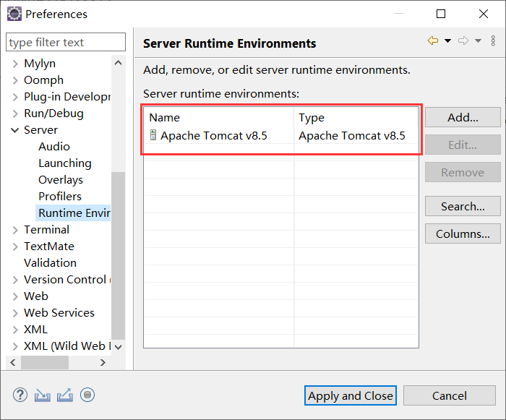
Task: Click the Tomcat server icon in Name column
Action: [153, 135]
